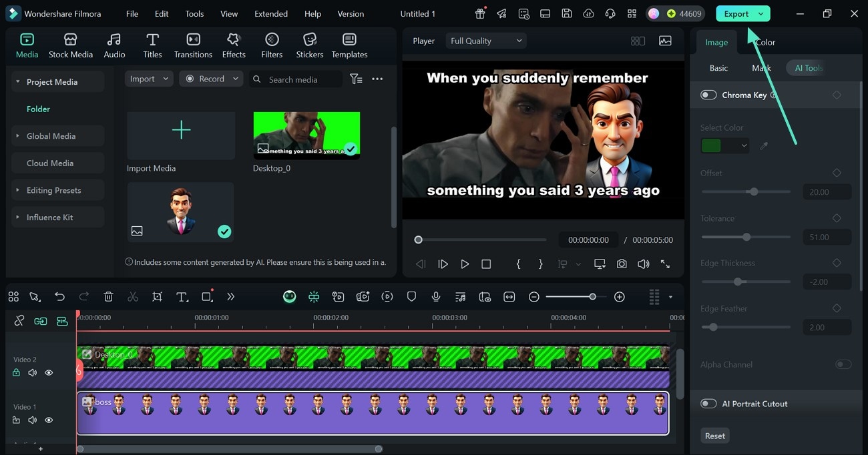Pick color with the eyedropper tool
Viewport: 868px width, 455px height.
(764, 145)
